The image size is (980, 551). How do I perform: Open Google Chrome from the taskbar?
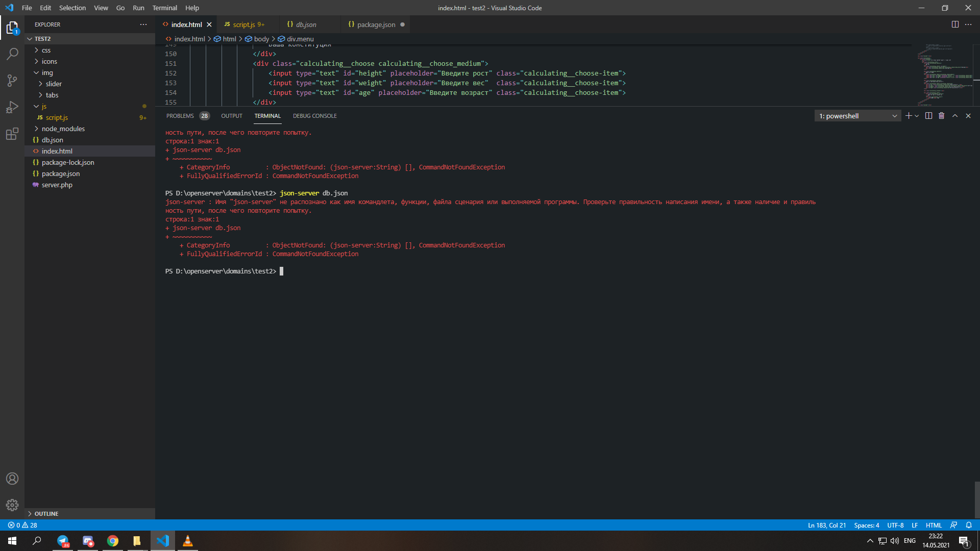pyautogui.click(x=113, y=541)
